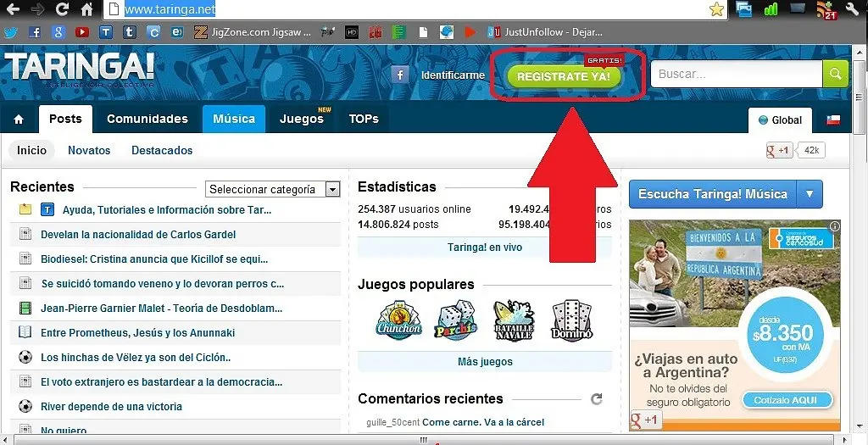Select the Novatos sub-tab
868x445 pixels.
click(x=89, y=151)
